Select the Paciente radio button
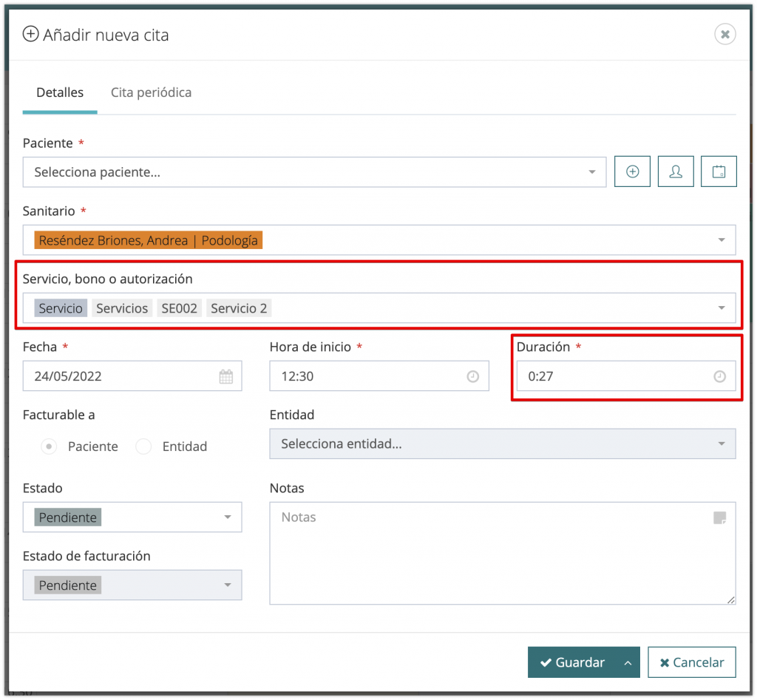 pos(49,446)
